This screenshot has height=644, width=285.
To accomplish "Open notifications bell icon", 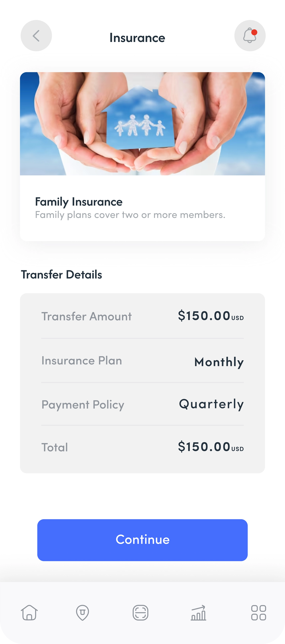I will [250, 36].
